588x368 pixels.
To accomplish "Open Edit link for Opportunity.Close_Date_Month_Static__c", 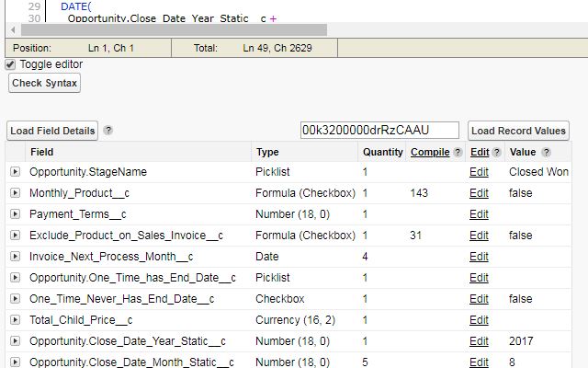I will click(479, 362).
